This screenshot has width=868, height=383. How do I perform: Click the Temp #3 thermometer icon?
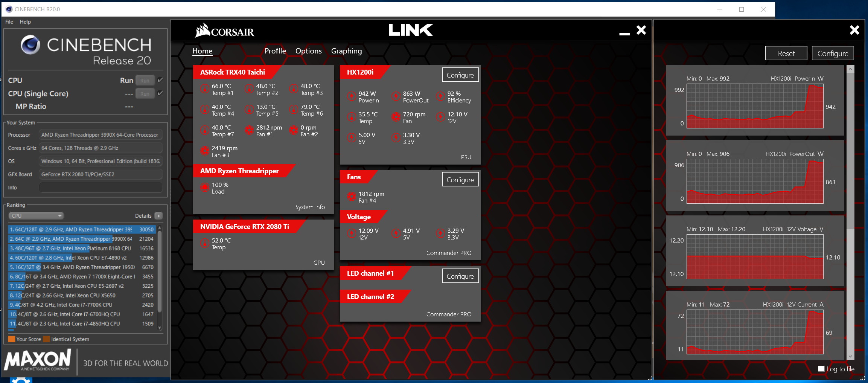294,89
